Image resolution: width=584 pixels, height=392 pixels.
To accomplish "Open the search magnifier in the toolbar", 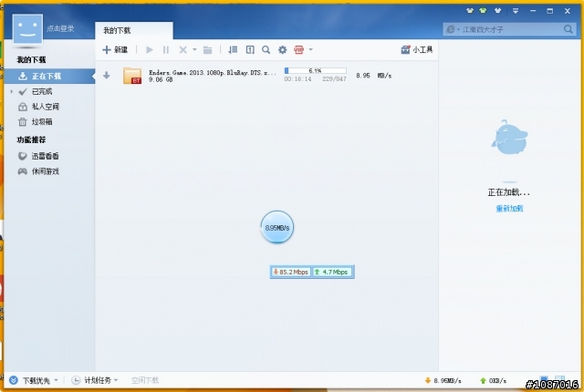I will click(266, 49).
